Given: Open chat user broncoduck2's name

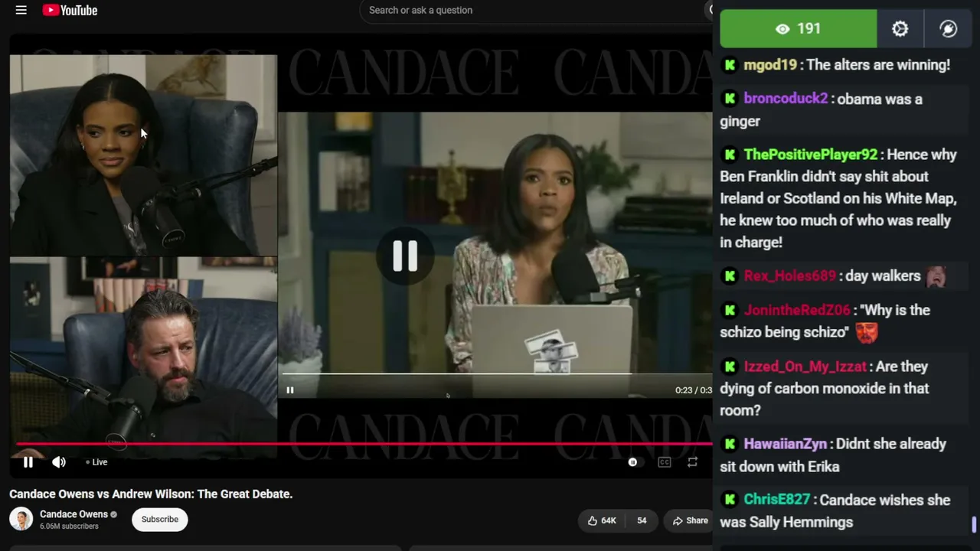Looking at the screenshot, I should [x=786, y=99].
